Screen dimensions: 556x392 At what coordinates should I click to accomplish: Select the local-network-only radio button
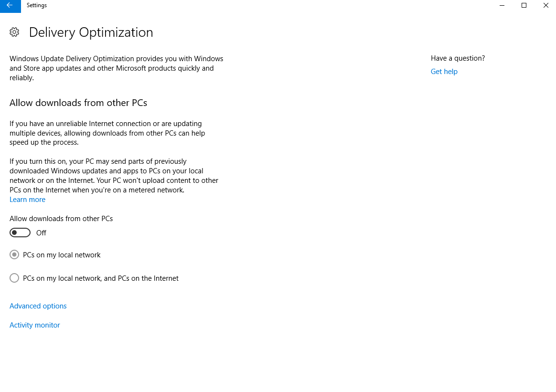click(14, 255)
